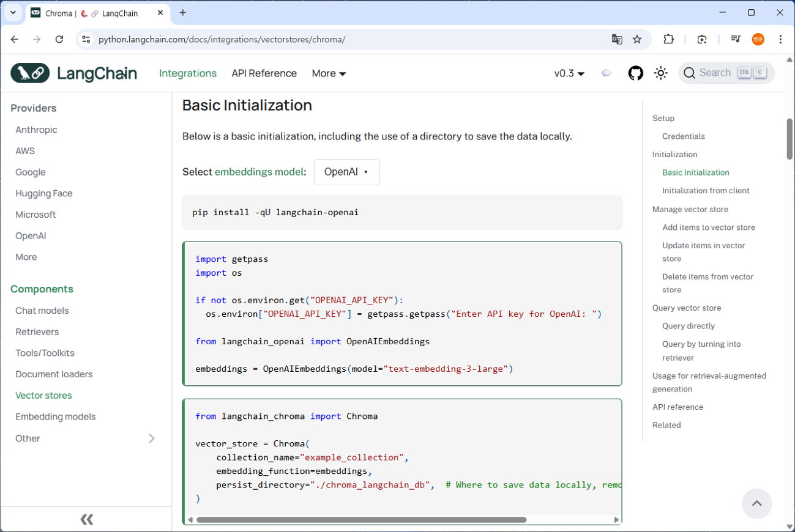The image size is (795, 532).
Task: Jump to Manage vector store section
Action: click(690, 209)
